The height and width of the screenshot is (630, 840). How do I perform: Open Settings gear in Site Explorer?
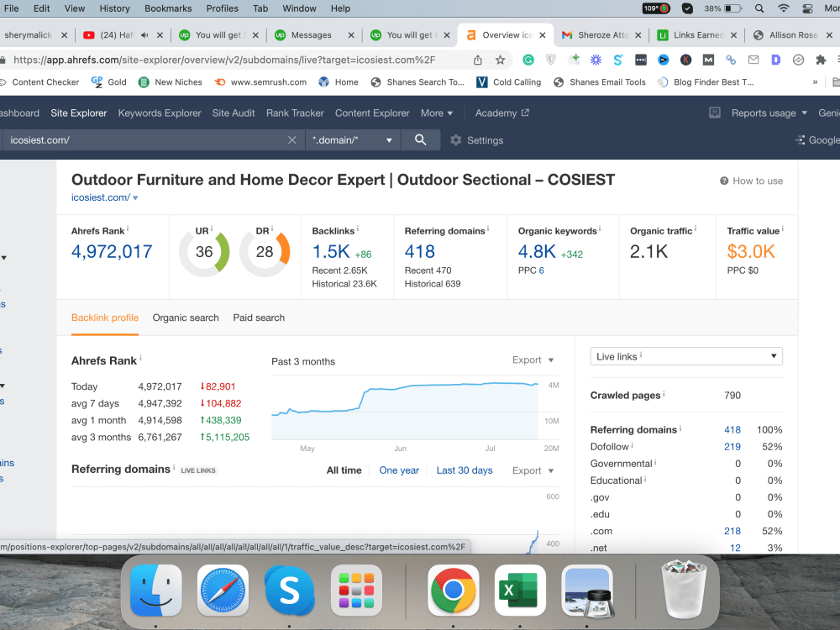pyautogui.click(x=456, y=140)
